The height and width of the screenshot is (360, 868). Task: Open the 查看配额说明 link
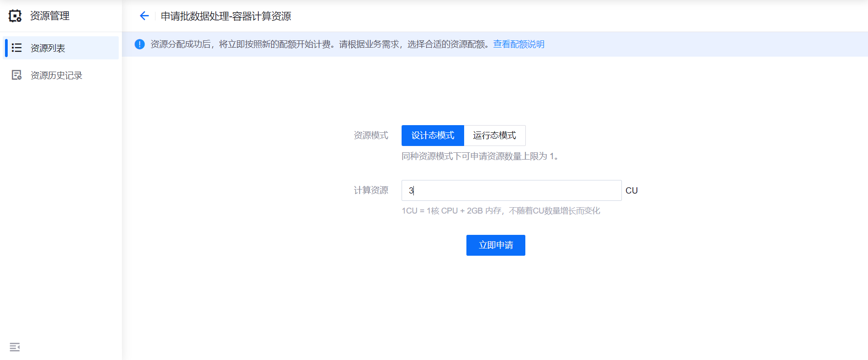519,44
